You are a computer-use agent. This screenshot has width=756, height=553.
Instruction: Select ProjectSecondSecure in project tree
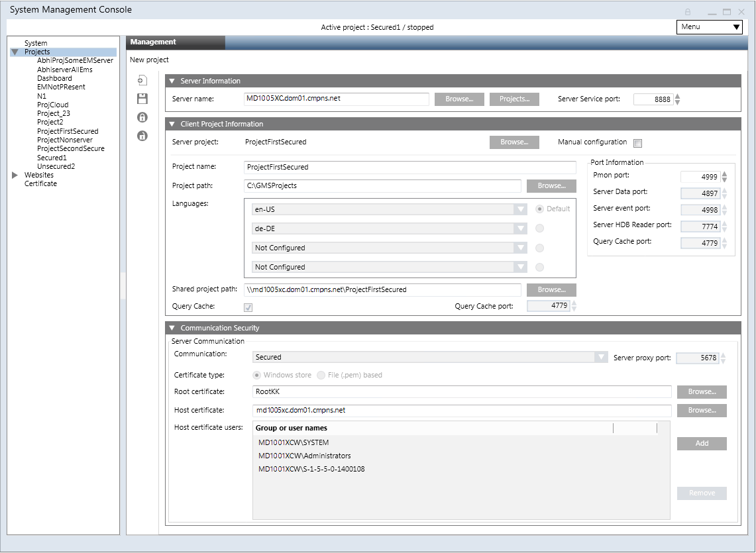point(70,149)
